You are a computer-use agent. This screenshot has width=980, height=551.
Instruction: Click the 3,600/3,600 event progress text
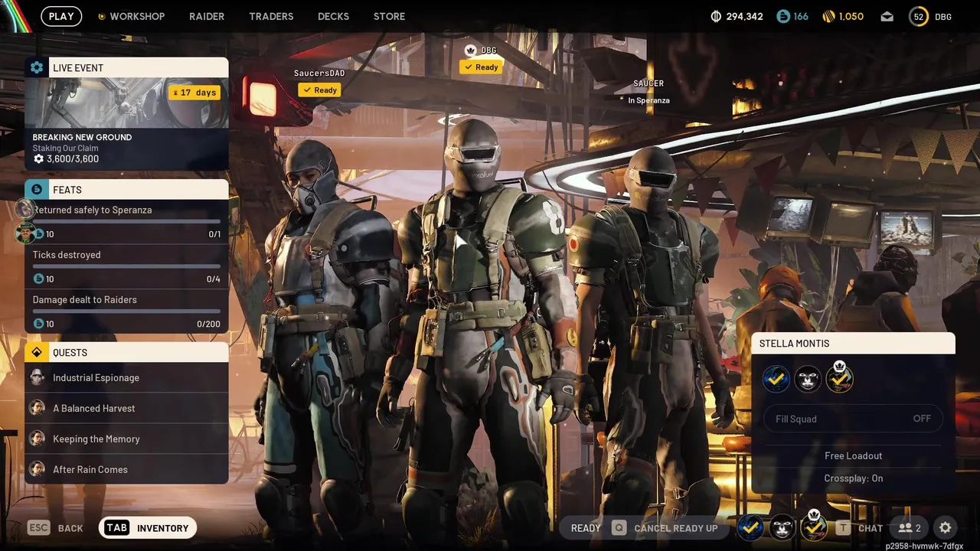(x=73, y=159)
